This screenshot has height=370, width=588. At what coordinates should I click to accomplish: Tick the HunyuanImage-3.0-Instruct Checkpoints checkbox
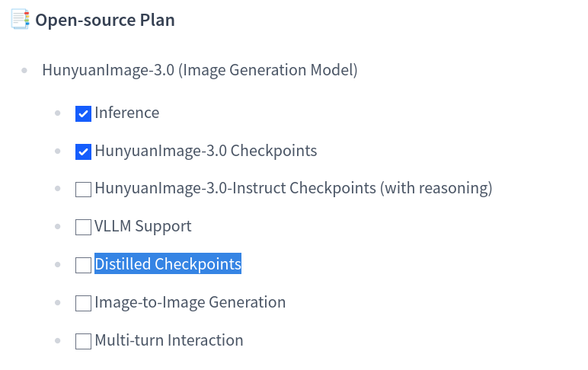click(83, 190)
